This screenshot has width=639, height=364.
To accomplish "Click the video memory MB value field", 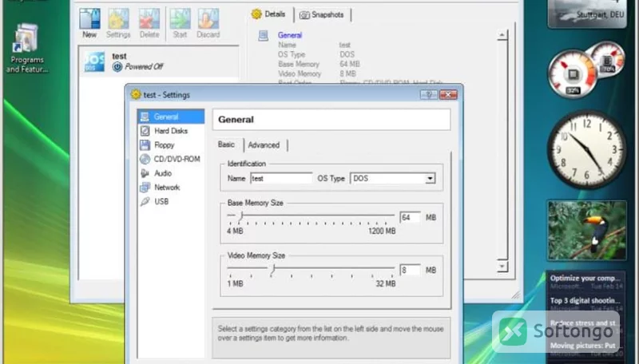I will 410,270.
